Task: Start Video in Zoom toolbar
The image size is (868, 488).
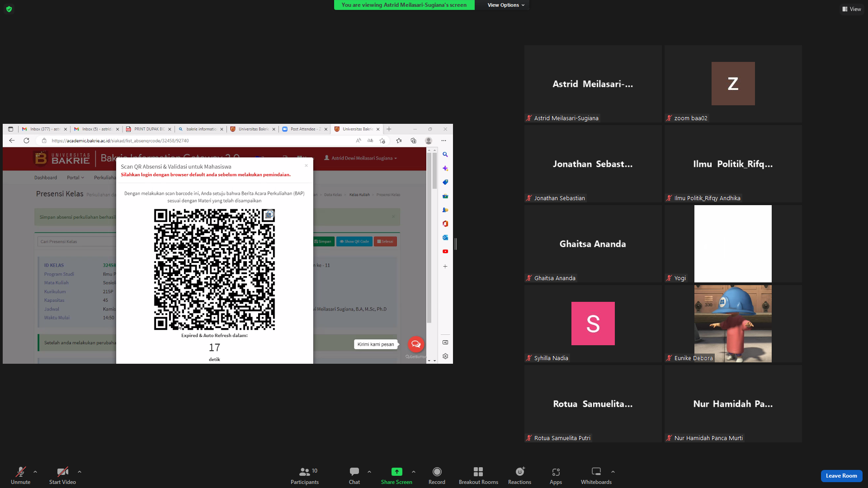Action: coord(62,475)
